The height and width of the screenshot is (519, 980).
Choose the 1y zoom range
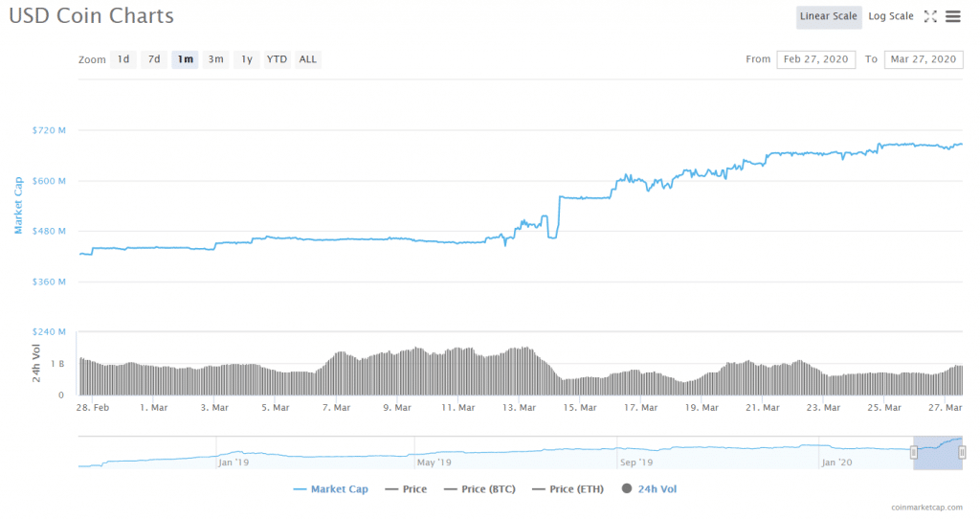(x=246, y=59)
